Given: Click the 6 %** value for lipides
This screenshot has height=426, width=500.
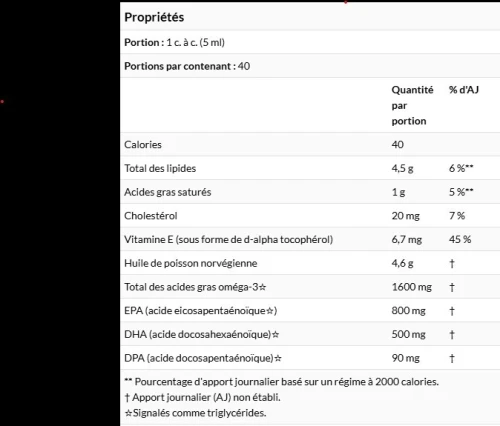Looking at the screenshot, I should pos(461,168).
